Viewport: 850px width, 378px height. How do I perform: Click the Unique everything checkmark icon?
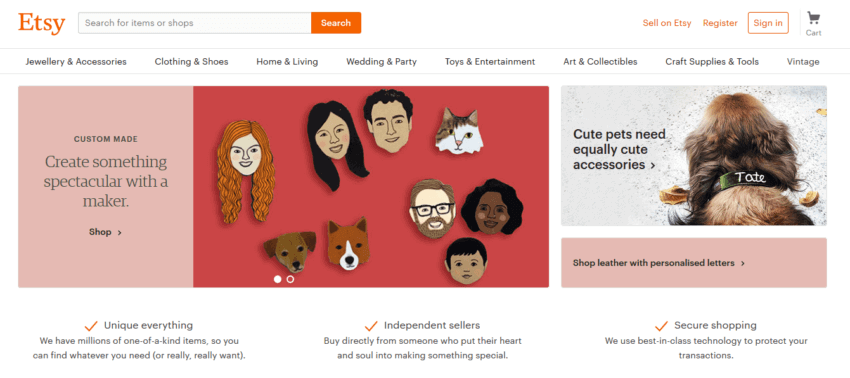[91, 326]
